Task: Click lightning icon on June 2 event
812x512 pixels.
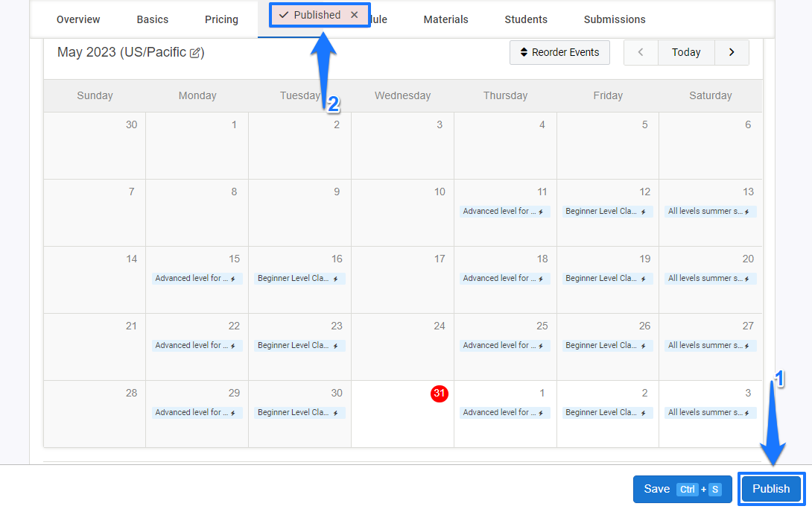Action: (x=643, y=413)
